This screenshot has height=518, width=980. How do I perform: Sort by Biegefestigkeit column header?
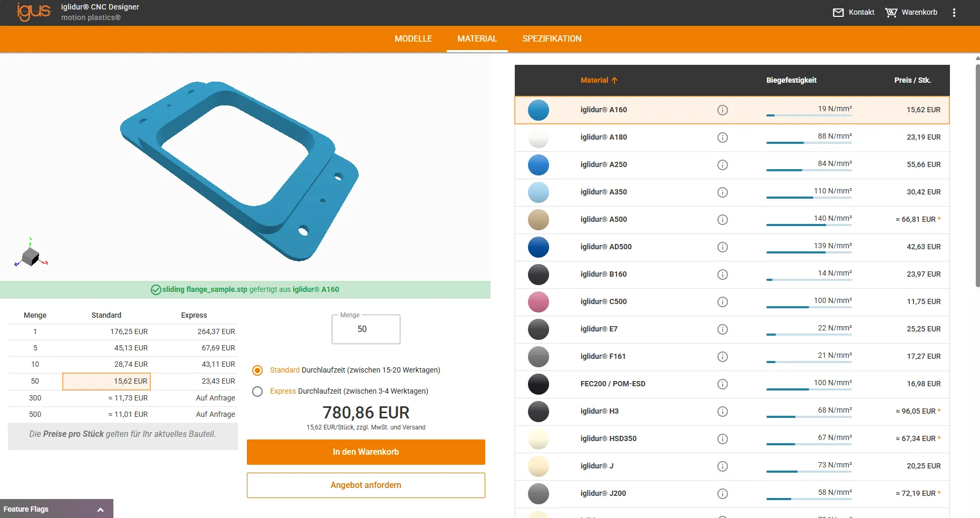coord(791,80)
